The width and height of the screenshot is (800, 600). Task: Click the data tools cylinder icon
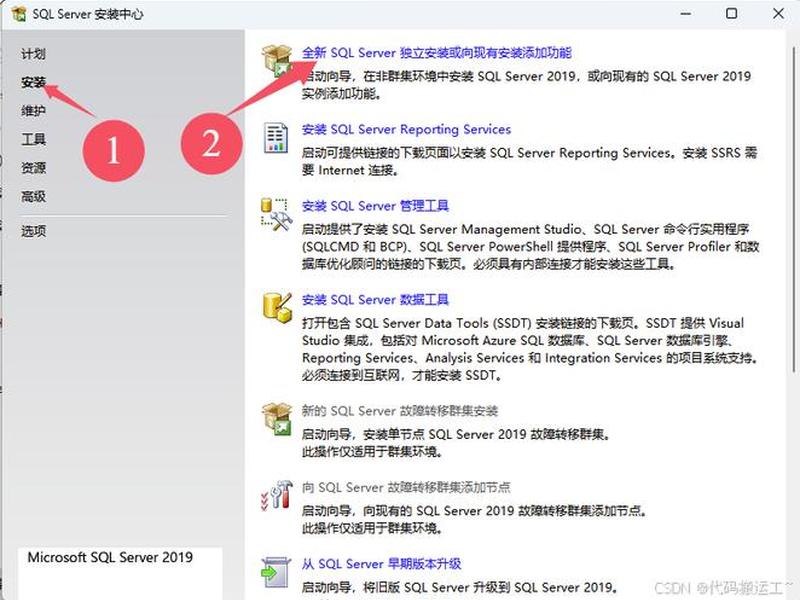coord(277,307)
